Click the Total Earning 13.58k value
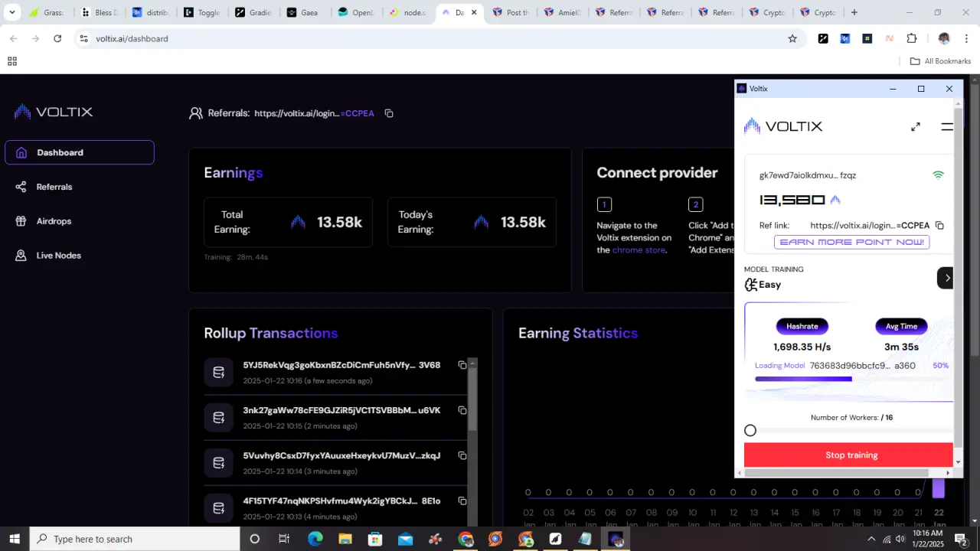Viewport: 980px width, 551px height. pos(339,222)
